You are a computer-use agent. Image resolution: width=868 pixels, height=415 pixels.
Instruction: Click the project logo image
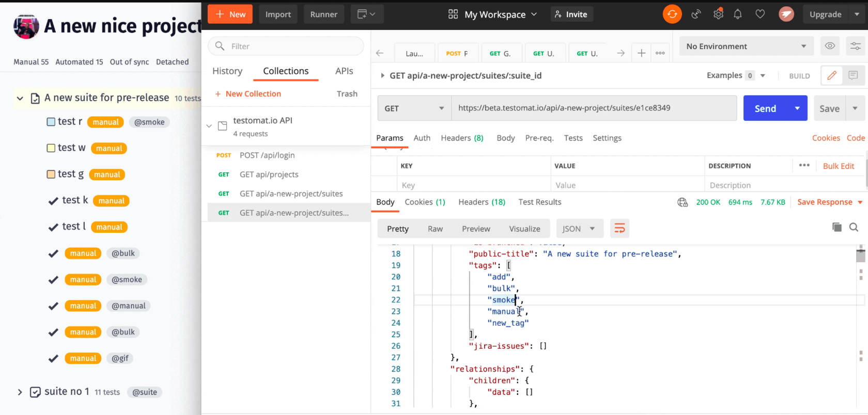click(26, 27)
